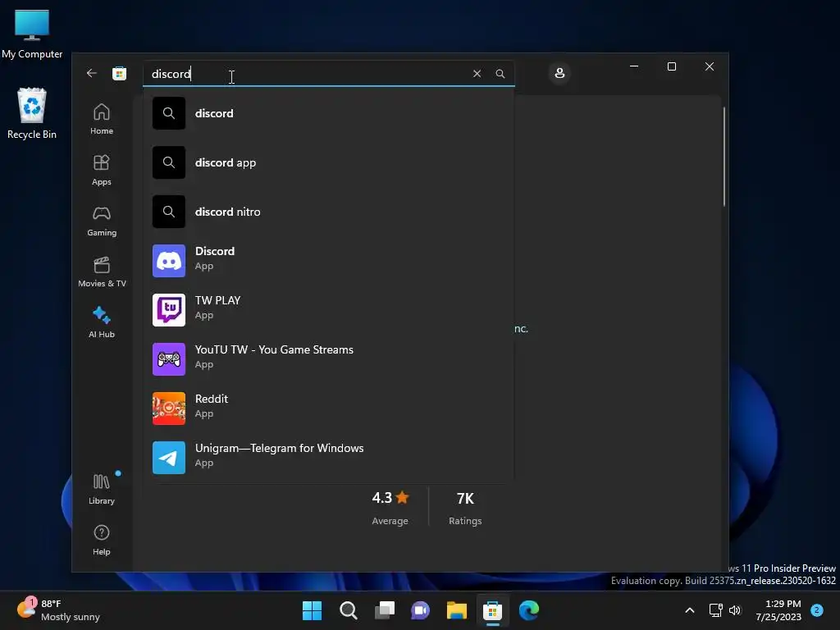
Task: Open Unigram—Telegram for Windows result
Action: (328, 458)
